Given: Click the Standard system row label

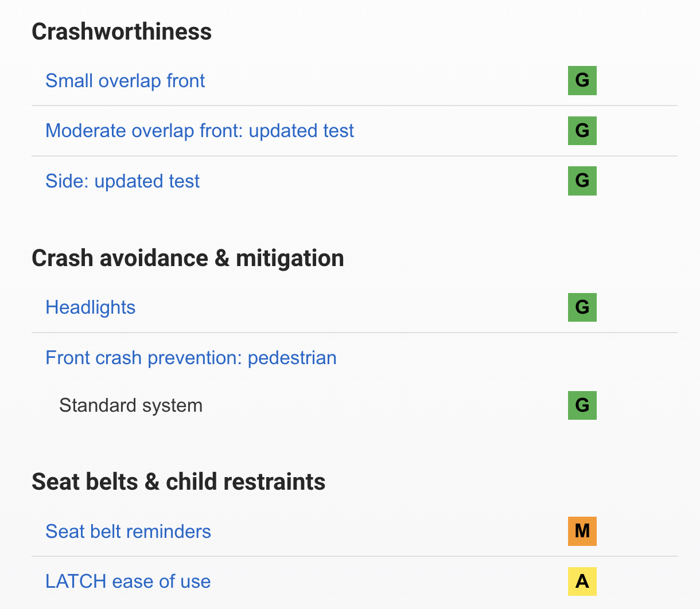Looking at the screenshot, I should (131, 405).
